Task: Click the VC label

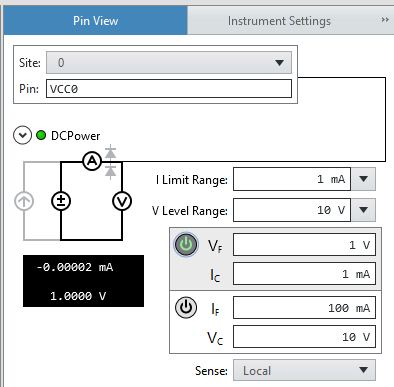Action: click(x=215, y=338)
